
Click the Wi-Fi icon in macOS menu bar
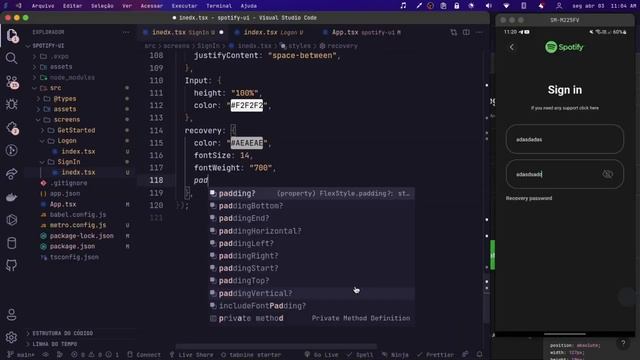[x=506, y=6]
